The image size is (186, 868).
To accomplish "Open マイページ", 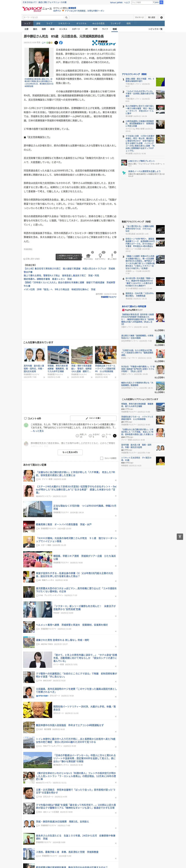I will [x=139, y=18].
